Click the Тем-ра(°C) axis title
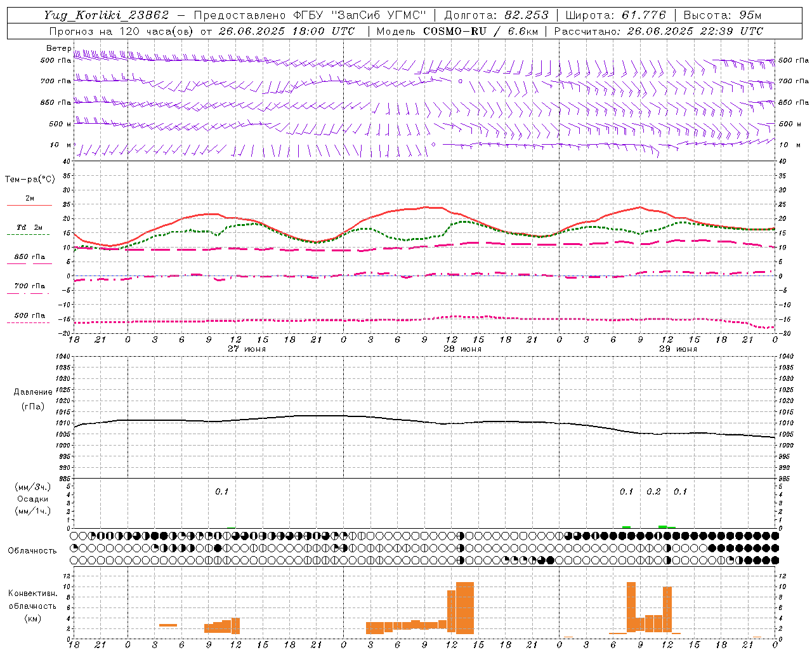This screenshot has width=812, height=650. click(30, 180)
